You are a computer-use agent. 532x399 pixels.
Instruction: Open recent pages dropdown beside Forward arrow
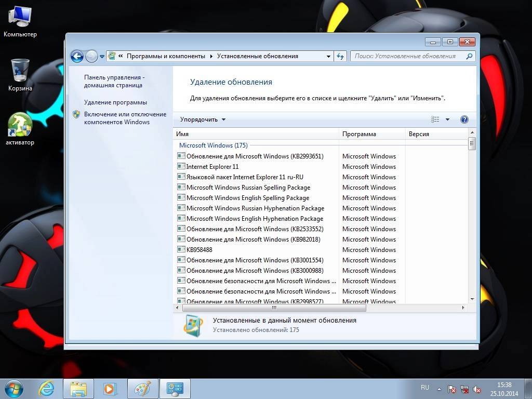(102, 56)
